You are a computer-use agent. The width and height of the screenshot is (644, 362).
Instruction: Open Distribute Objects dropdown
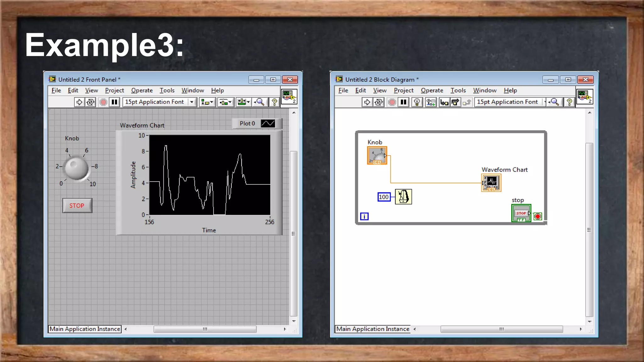tap(225, 102)
